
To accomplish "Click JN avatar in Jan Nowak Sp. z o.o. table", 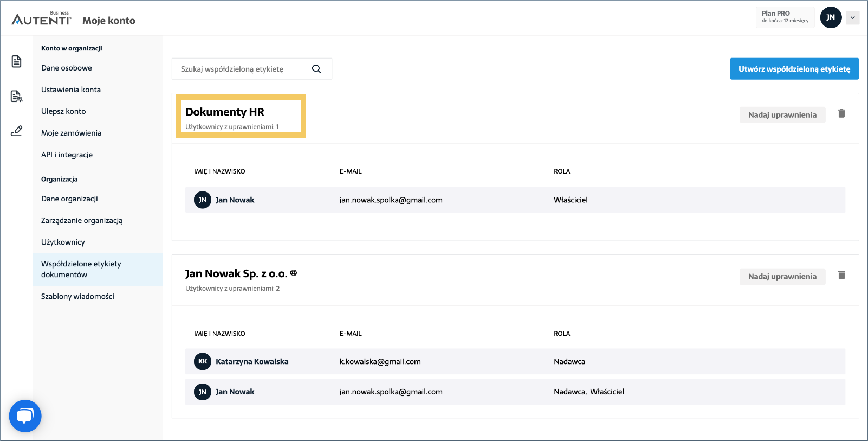I will (x=203, y=392).
